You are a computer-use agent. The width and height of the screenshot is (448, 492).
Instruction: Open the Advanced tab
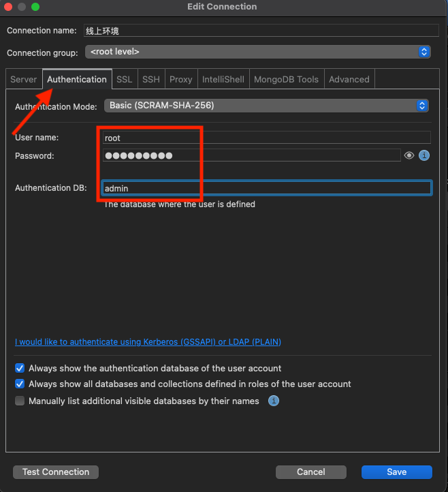(x=349, y=79)
